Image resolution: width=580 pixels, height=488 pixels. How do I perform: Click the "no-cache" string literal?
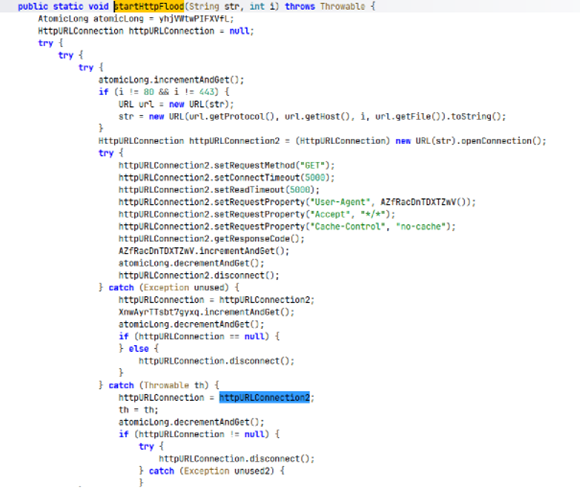421,226
